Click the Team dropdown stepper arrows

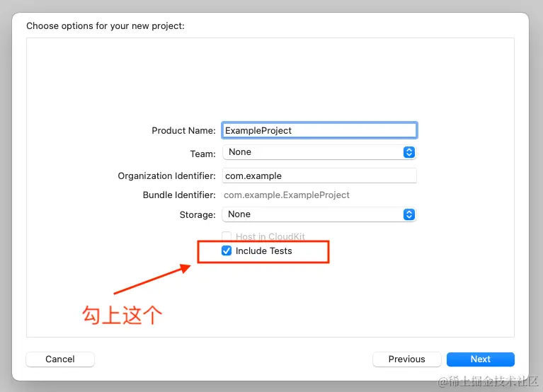[409, 152]
